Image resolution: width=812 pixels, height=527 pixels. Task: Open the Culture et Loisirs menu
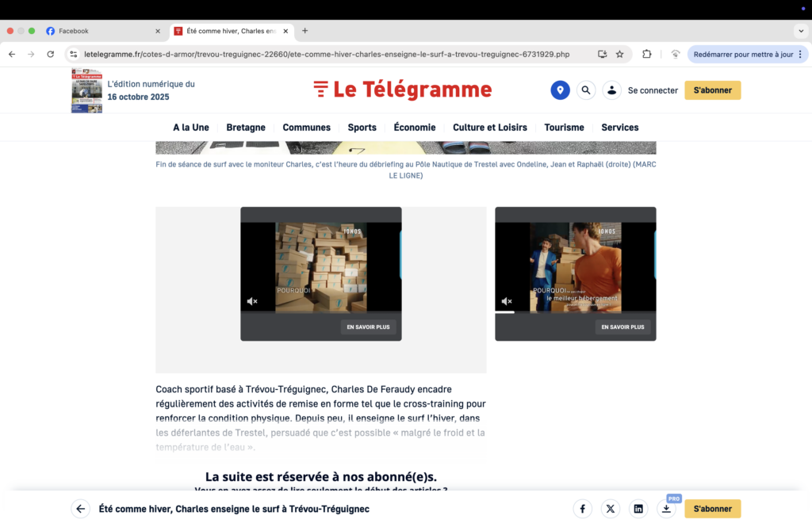490,128
